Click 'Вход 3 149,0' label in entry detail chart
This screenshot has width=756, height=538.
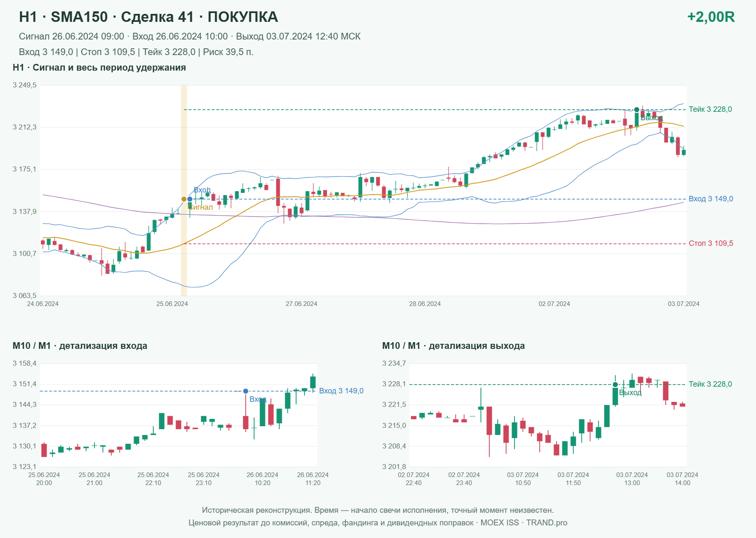tap(341, 391)
